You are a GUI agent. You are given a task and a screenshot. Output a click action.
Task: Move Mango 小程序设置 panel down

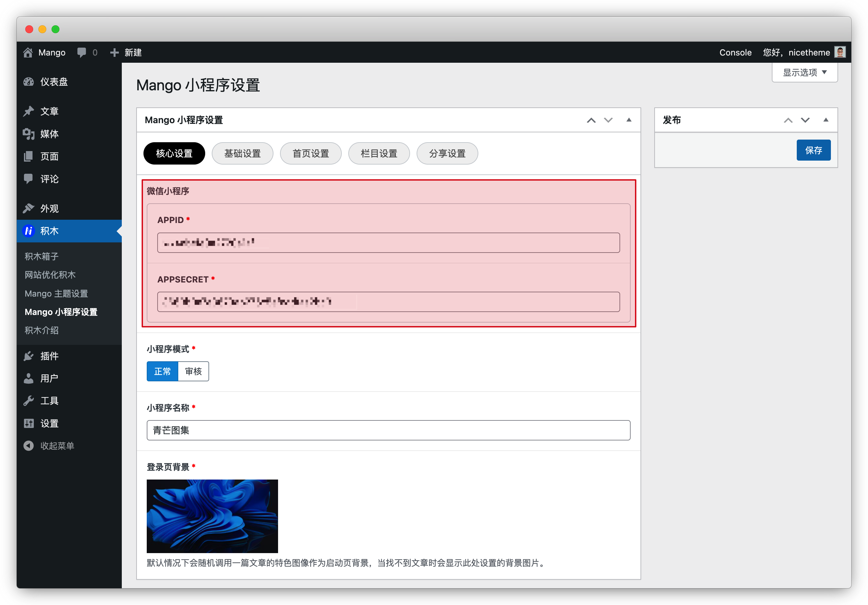coord(608,120)
